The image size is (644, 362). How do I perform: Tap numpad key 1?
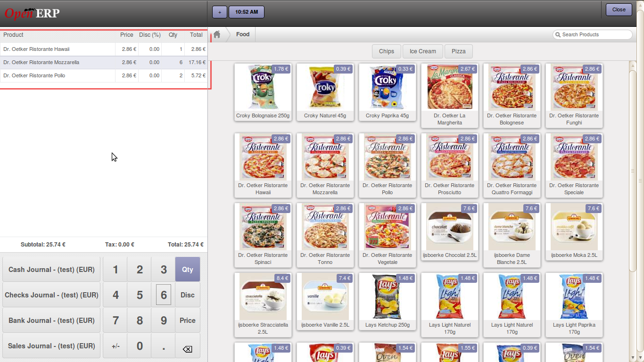(116, 270)
